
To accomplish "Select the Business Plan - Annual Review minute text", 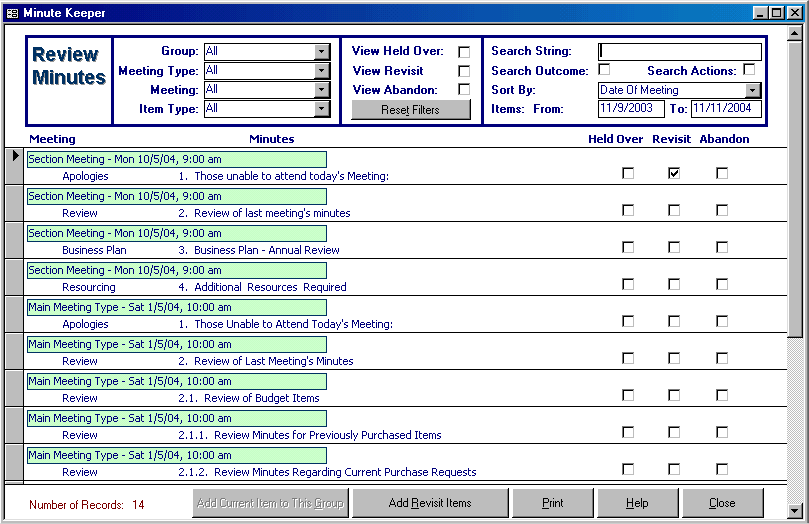I will [259, 250].
